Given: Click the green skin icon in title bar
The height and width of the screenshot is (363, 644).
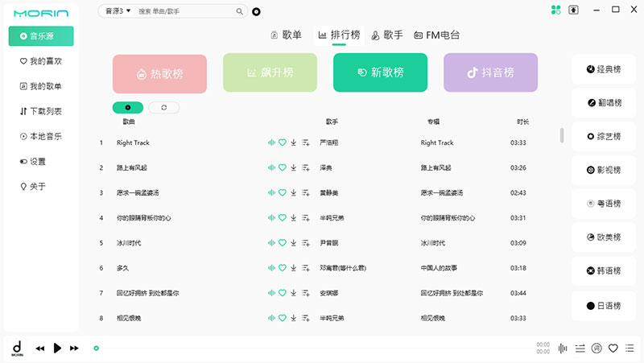Looking at the screenshot, I should coord(555,10).
